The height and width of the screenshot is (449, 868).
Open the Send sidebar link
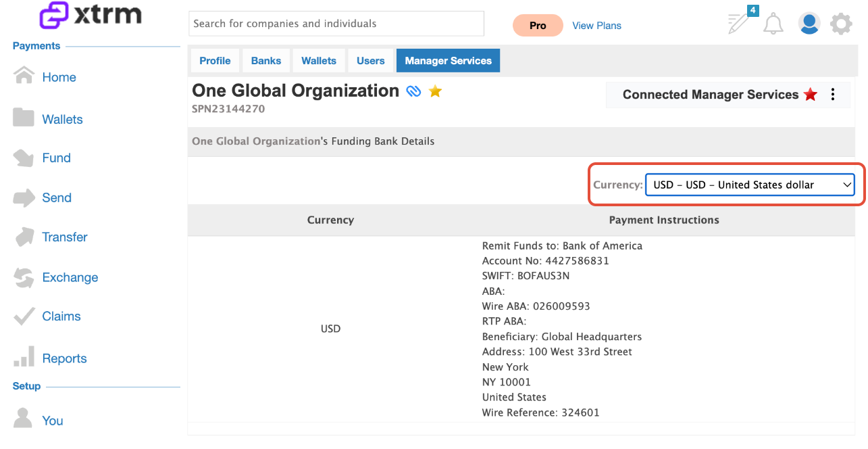pos(57,197)
